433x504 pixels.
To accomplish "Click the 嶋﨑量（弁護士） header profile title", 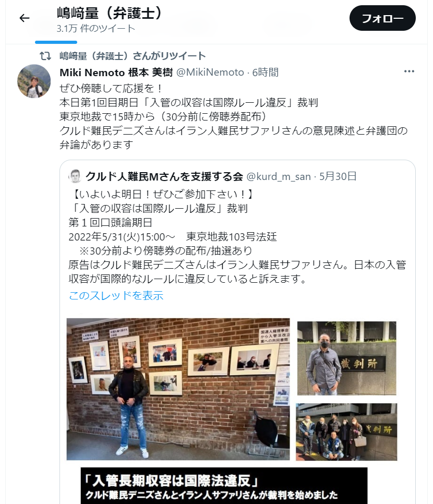I will pos(109,14).
